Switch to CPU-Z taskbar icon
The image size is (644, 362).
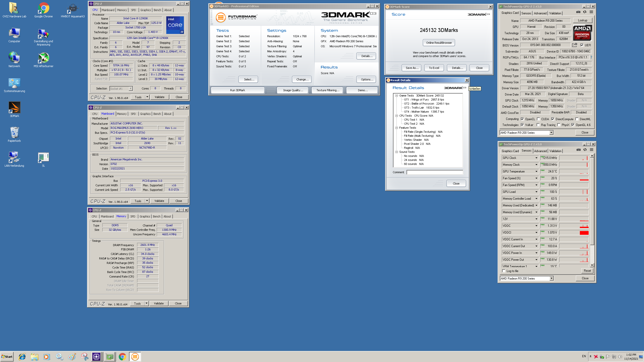pos(96,356)
